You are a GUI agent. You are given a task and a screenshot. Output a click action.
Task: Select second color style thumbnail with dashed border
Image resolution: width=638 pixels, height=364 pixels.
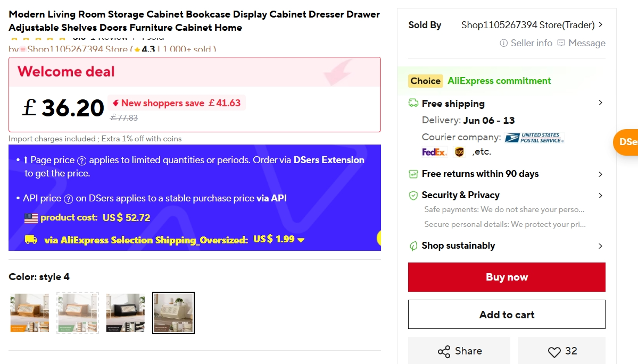(x=78, y=313)
